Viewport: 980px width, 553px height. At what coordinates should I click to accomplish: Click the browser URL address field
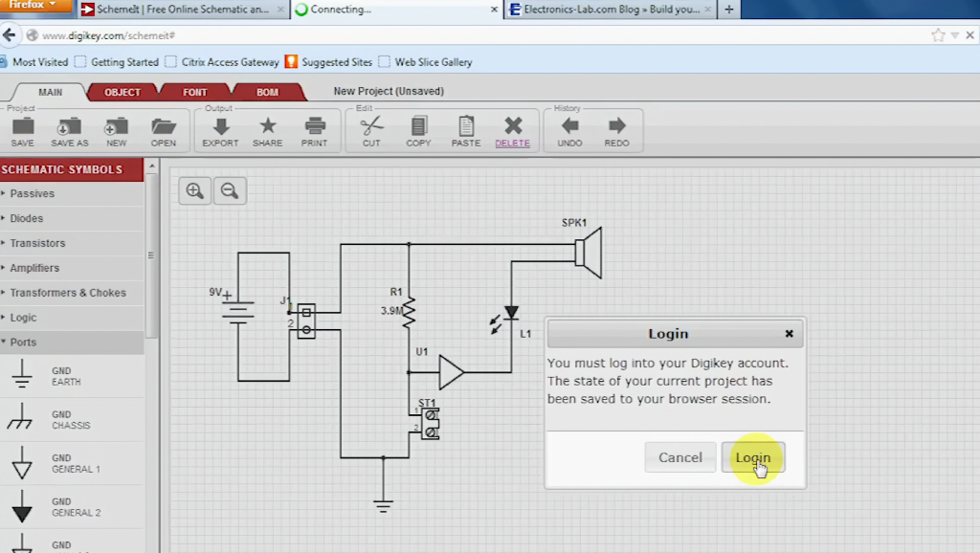coord(479,35)
